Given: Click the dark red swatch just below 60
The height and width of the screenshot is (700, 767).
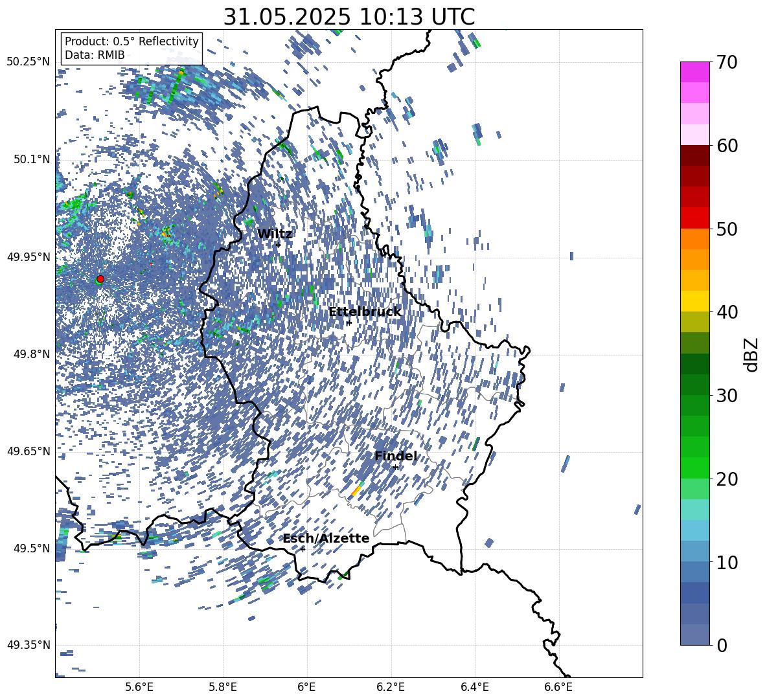Looking at the screenshot, I should 694,155.
